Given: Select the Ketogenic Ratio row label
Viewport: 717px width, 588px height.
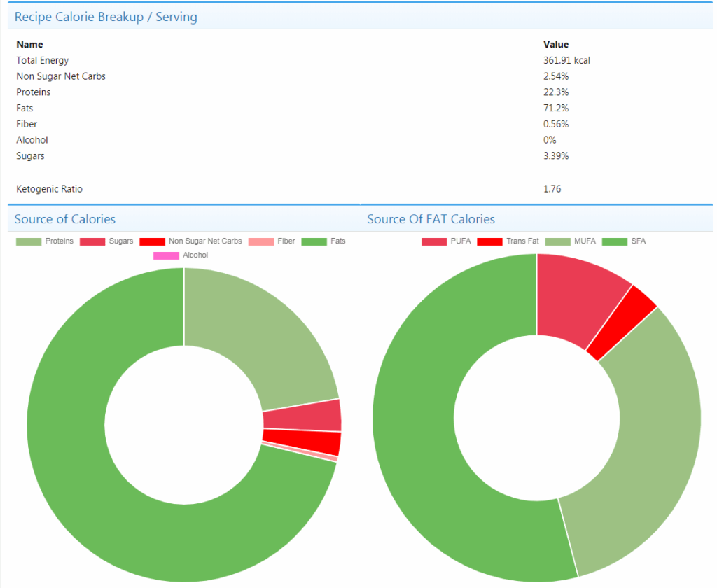Looking at the screenshot, I should coord(50,189).
